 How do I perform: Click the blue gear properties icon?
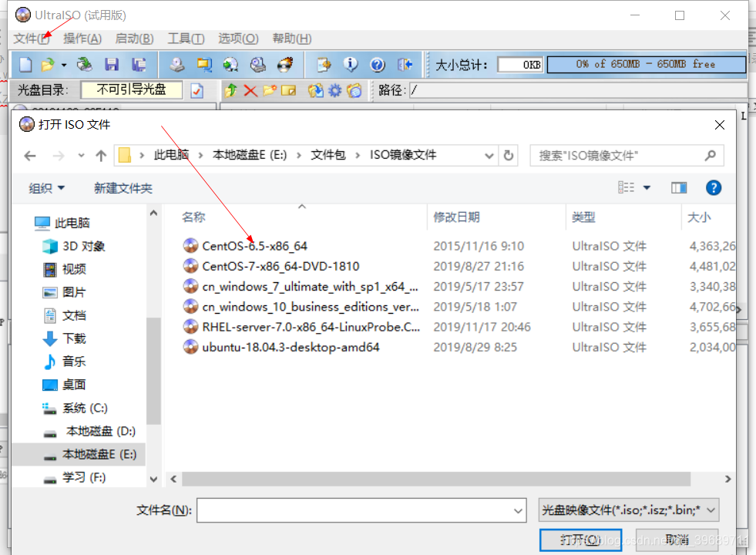point(334,90)
